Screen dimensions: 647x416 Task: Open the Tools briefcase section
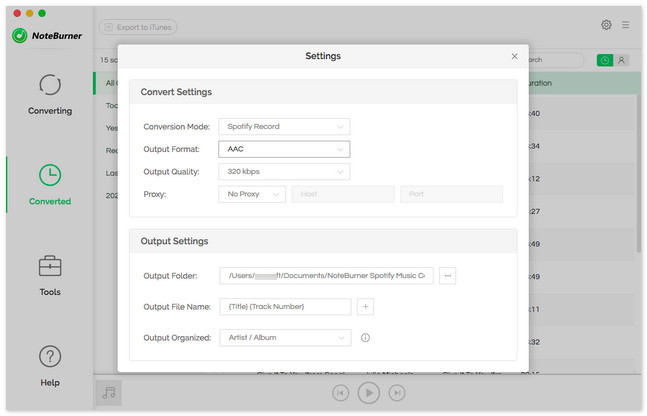click(50, 275)
